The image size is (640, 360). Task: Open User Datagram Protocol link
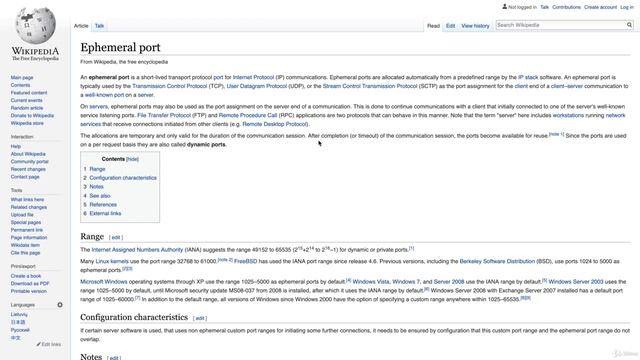pyautogui.click(x=257, y=86)
